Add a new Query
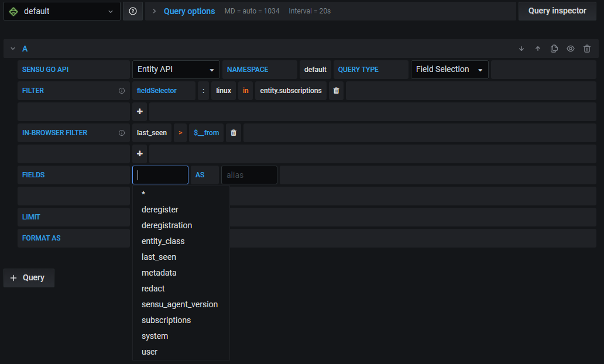This screenshot has width=604, height=364. coord(29,278)
